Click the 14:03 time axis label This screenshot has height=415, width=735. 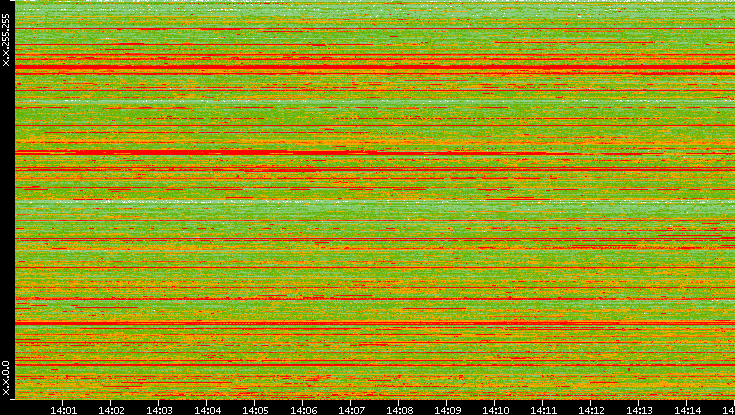click(159, 410)
